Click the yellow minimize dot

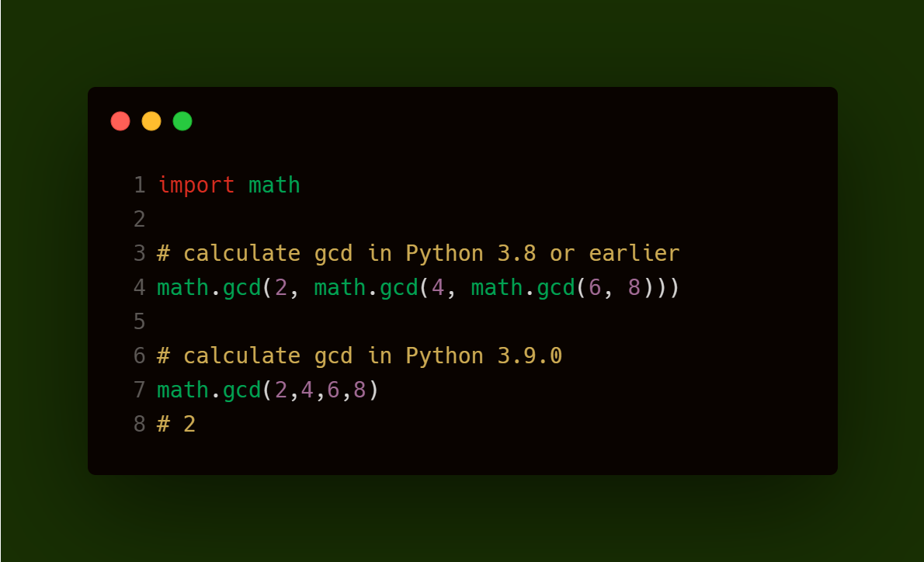(x=151, y=121)
